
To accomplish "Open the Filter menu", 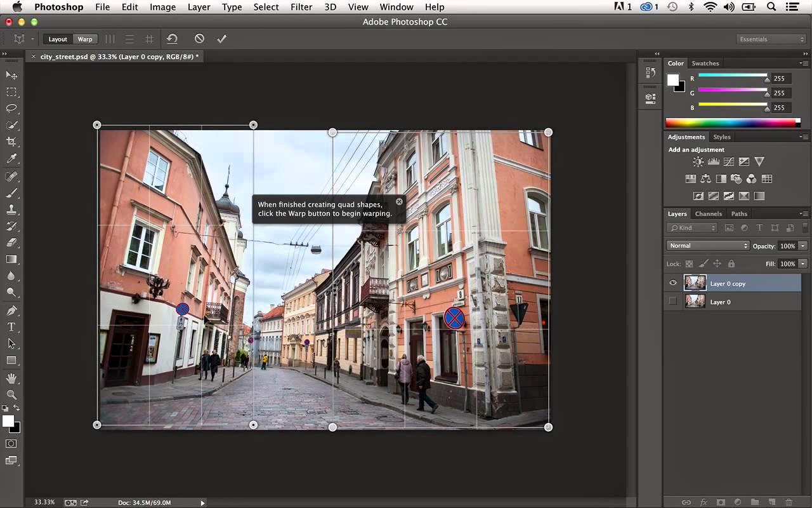I will point(301,7).
